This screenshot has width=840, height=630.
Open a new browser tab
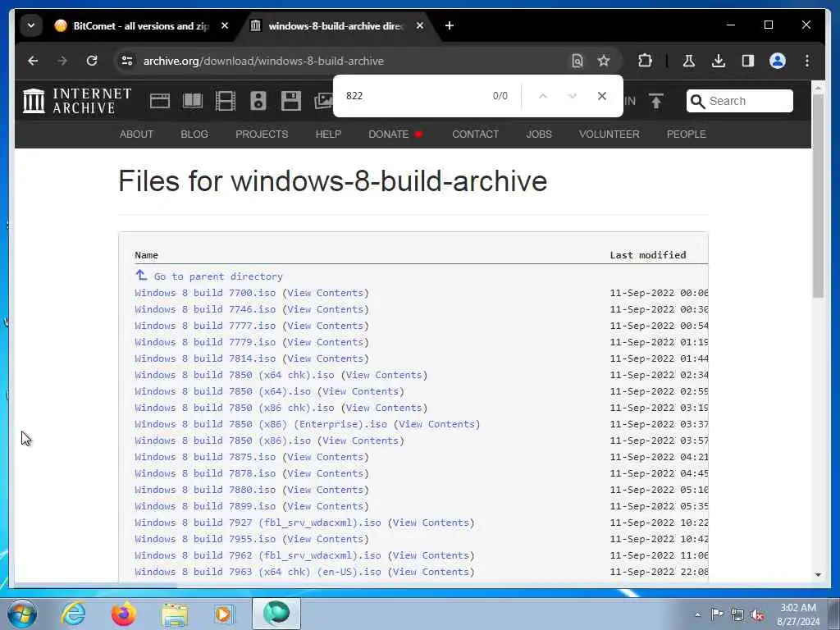tap(450, 25)
